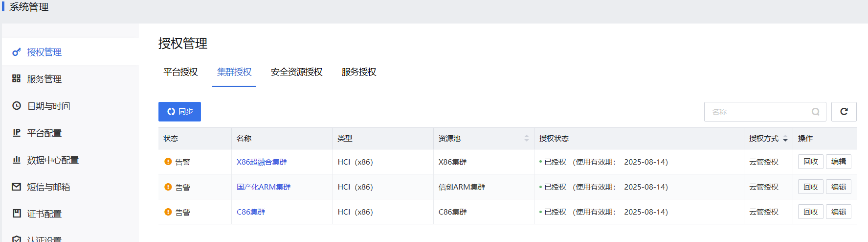Click the 证书配置 certificate icon
The height and width of the screenshot is (242, 868).
coord(17,214)
